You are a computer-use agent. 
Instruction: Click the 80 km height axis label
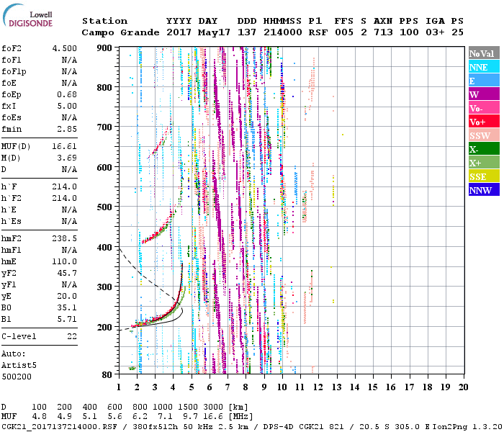(x=107, y=374)
